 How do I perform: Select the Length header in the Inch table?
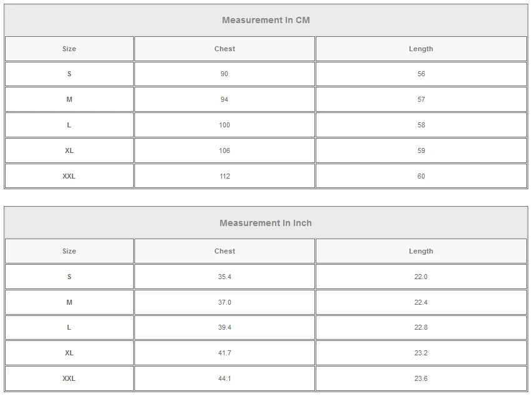(421, 251)
